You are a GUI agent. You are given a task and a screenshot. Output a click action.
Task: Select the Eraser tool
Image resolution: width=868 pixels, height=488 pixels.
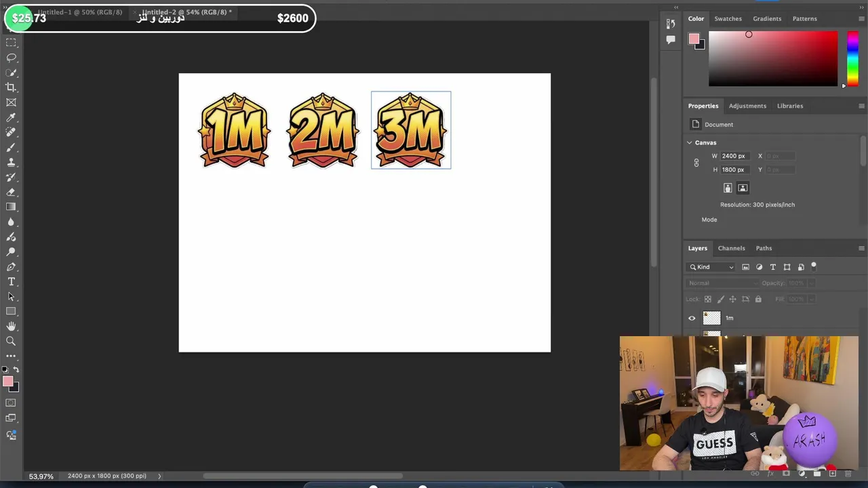pyautogui.click(x=11, y=192)
